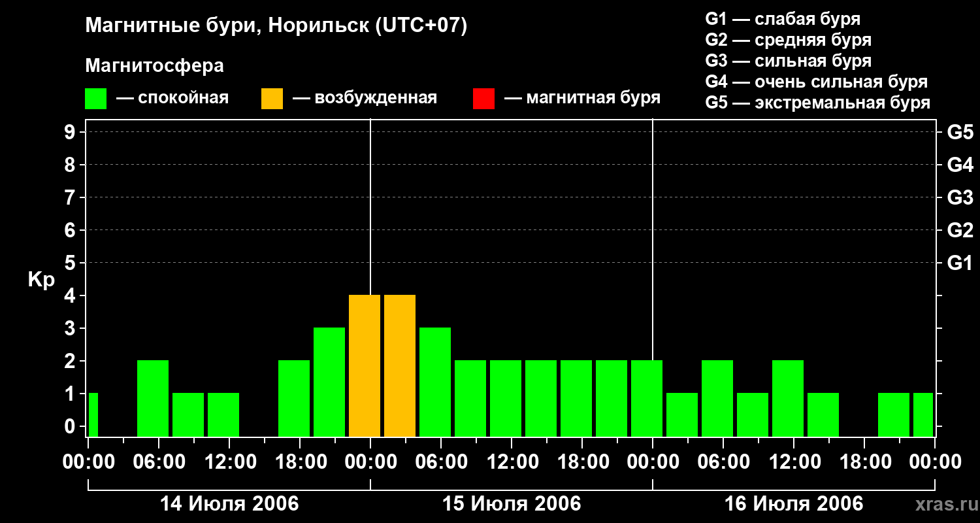
Task: Click the right-axis 'G5' level label
Action: tap(960, 132)
